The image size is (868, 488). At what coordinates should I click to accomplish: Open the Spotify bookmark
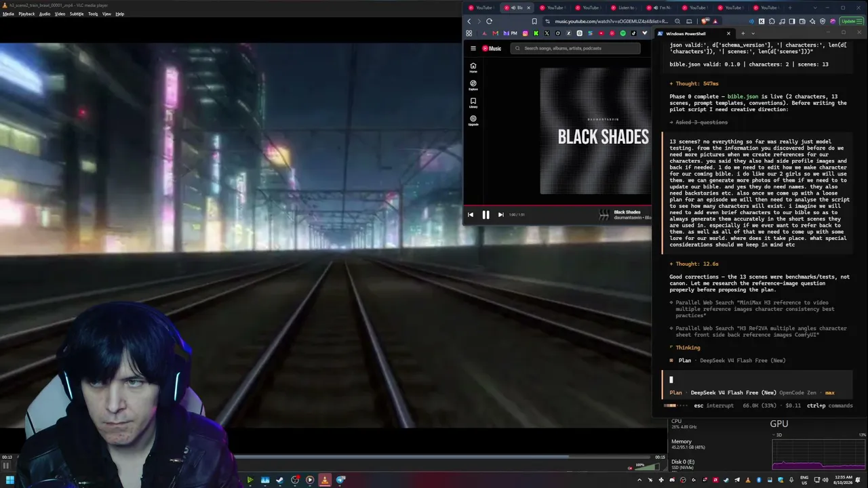pyautogui.click(x=623, y=33)
